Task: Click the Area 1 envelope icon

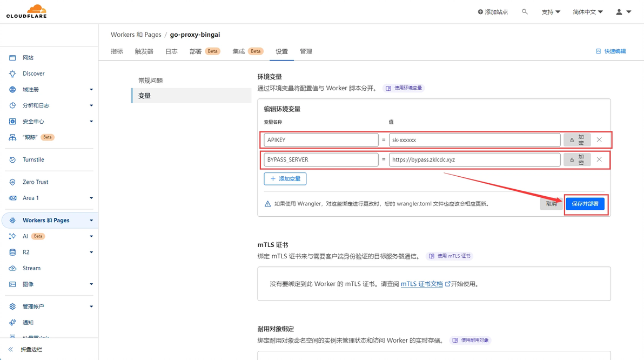Action: (x=13, y=198)
